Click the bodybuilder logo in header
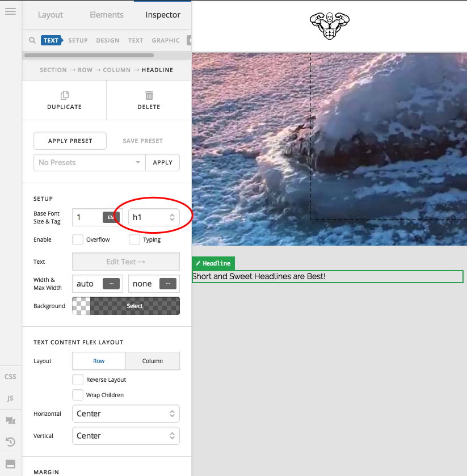 point(330,26)
